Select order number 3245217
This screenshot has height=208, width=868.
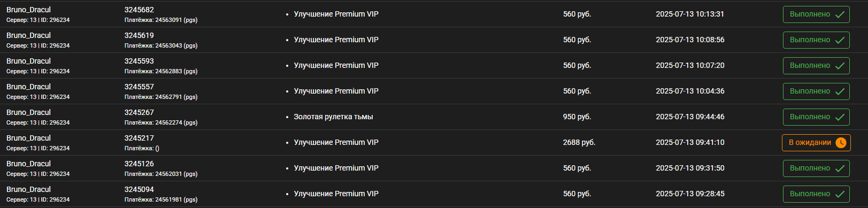(x=139, y=138)
